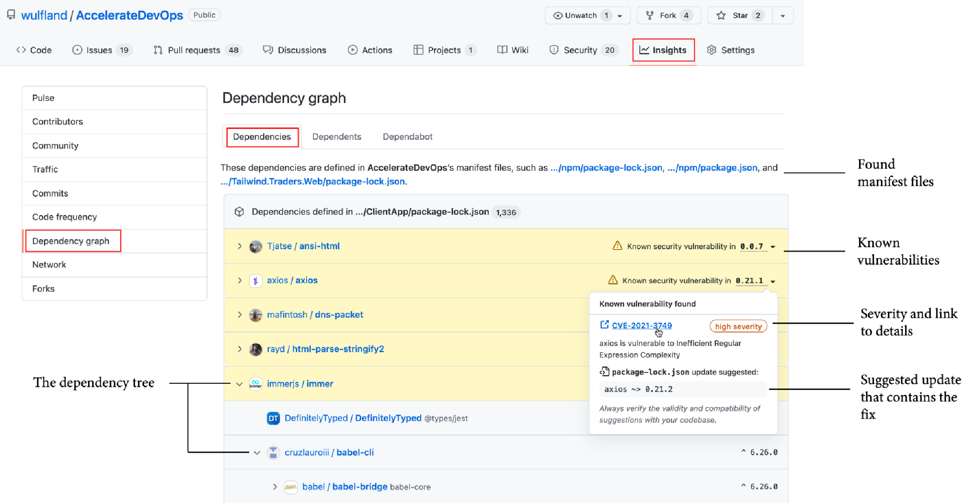This screenshot has height=503, width=980.
Task: Open repository Settings tab
Action: tap(731, 50)
